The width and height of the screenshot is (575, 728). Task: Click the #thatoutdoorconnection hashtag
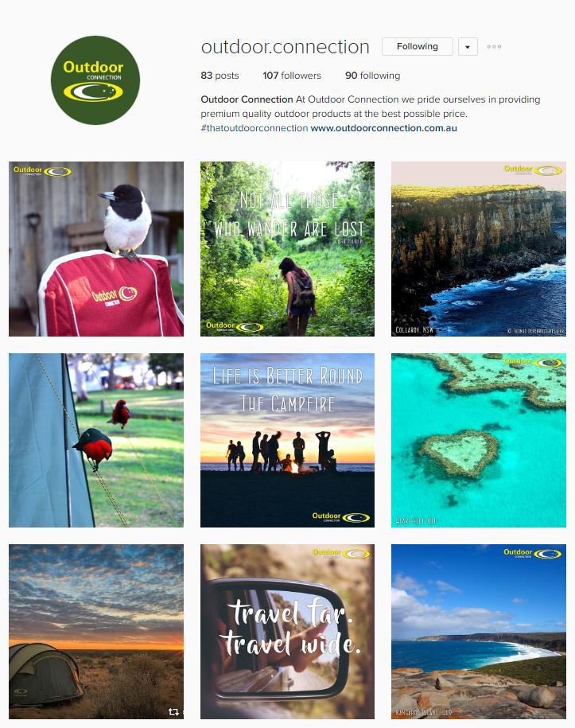pyautogui.click(x=254, y=128)
